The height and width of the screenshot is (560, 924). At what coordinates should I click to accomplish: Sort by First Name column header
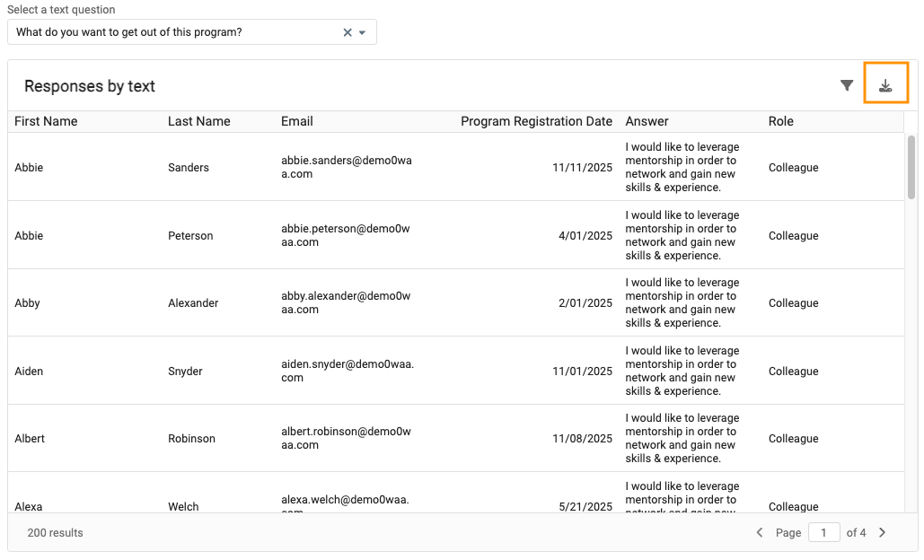46,121
